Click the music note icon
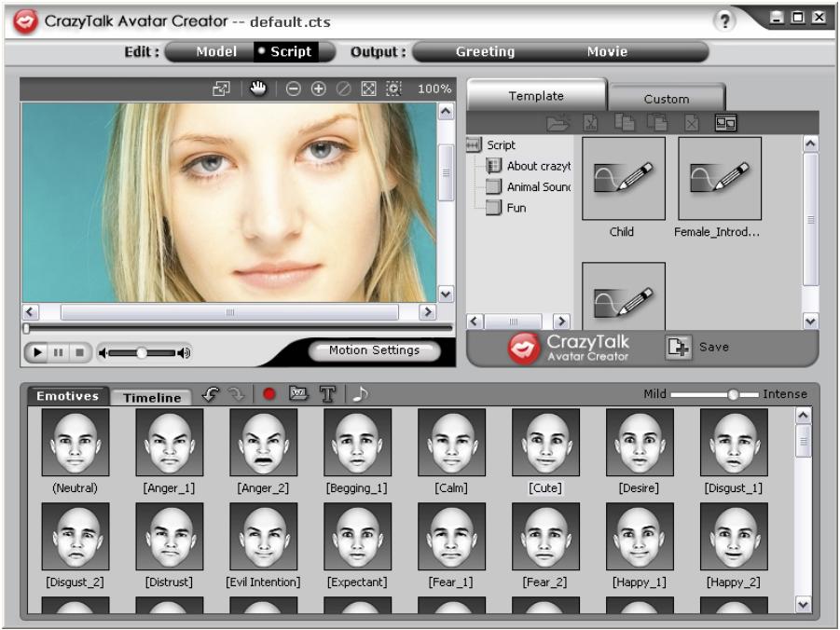 pos(360,394)
